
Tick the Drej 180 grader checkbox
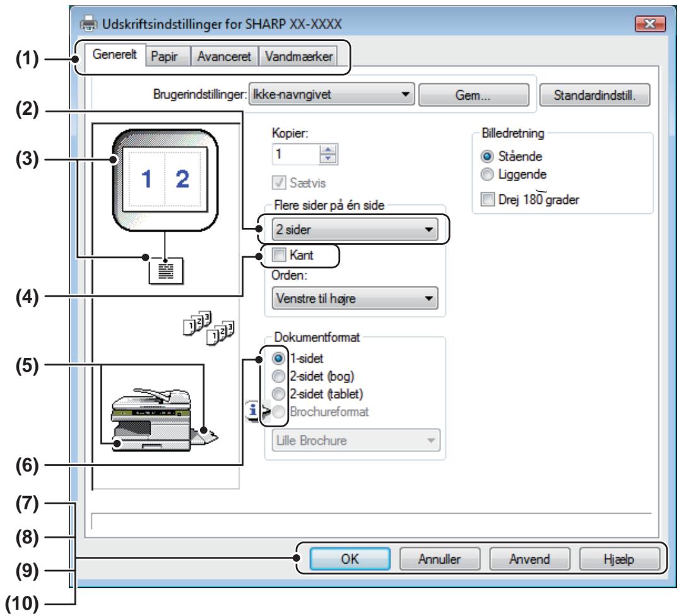coord(488,199)
